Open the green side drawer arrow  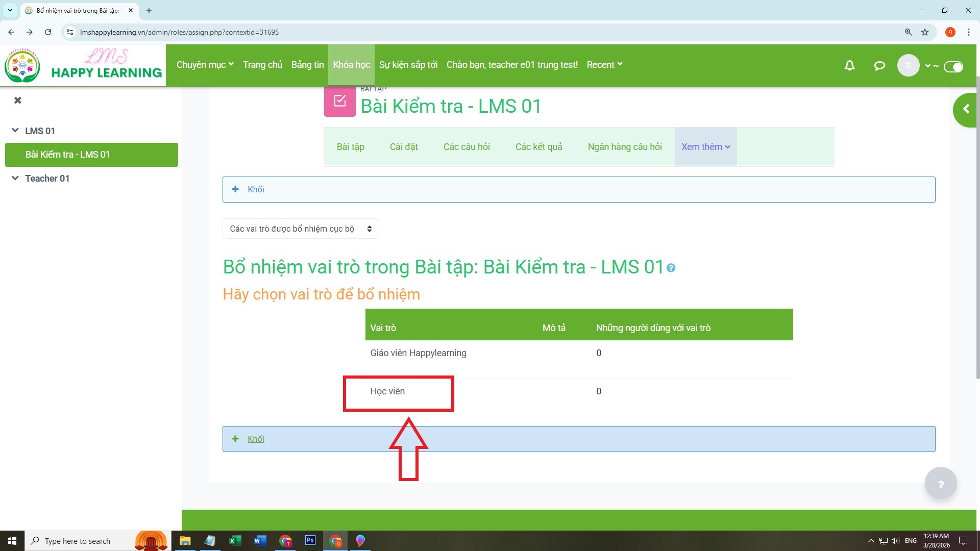[x=965, y=109]
